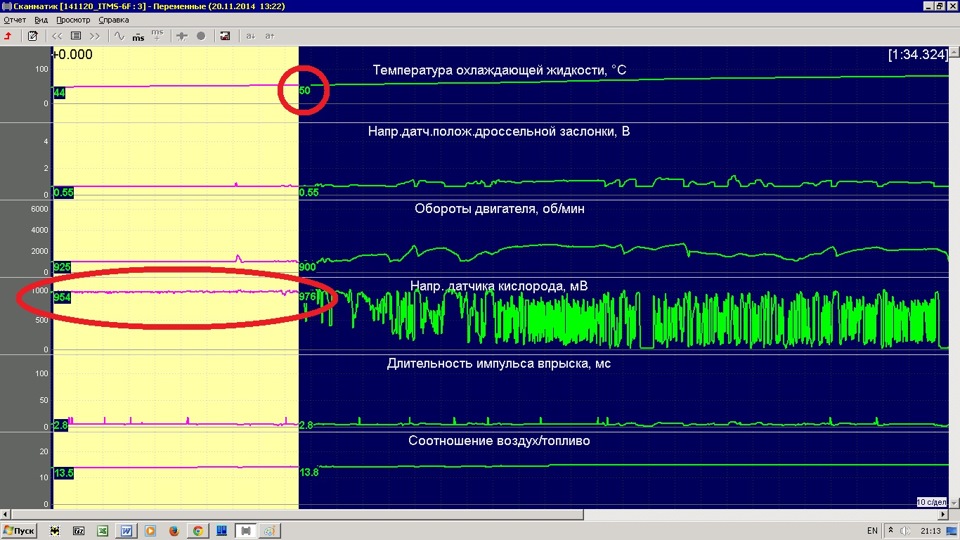Click the Соотношение воздух/топливо graph title
The height and width of the screenshot is (540, 960).
pyautogui.click(x=499, y=441)
